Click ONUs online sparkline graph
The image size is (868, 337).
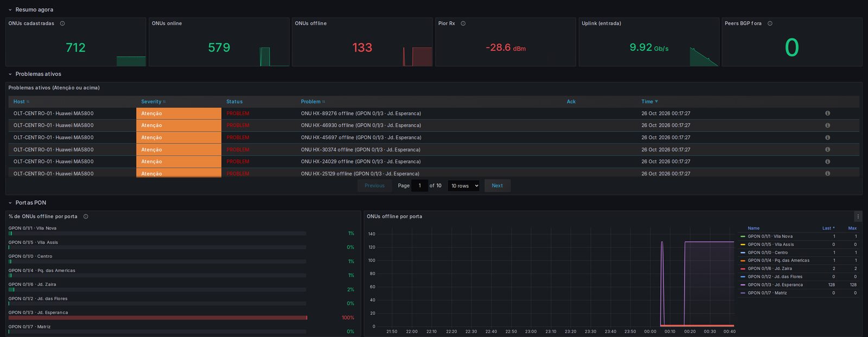point(274,56)
